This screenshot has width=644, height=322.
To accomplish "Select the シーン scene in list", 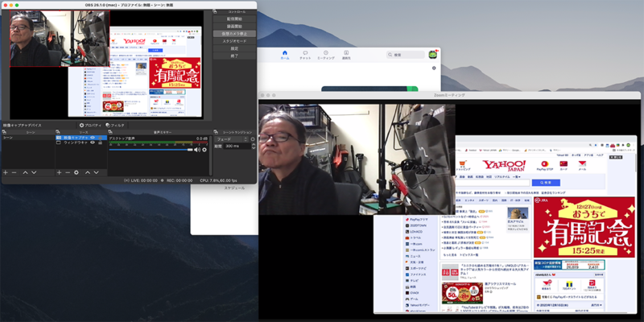I will (28, 138).
